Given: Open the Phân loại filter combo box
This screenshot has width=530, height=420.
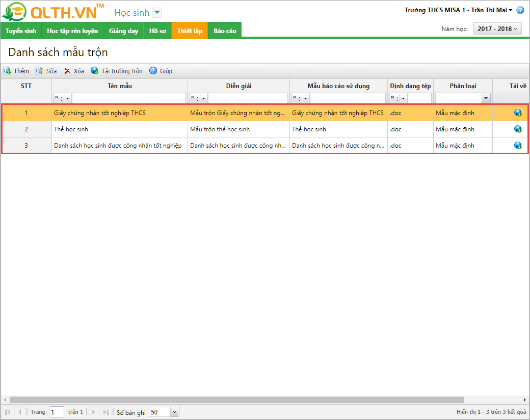Looking at the screenshot, I should pos(486,98).
